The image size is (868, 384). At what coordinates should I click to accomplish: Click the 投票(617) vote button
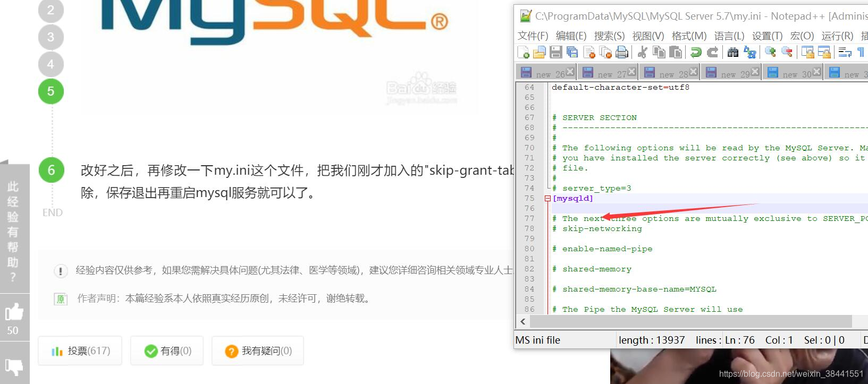[x=80, y=351]
